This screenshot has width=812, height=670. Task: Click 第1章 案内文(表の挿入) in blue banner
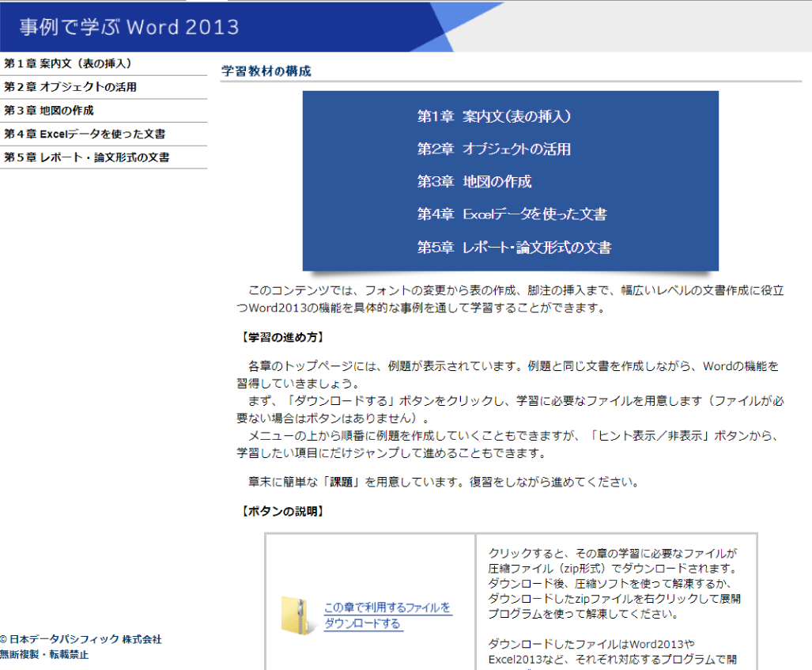coord(494,116)
